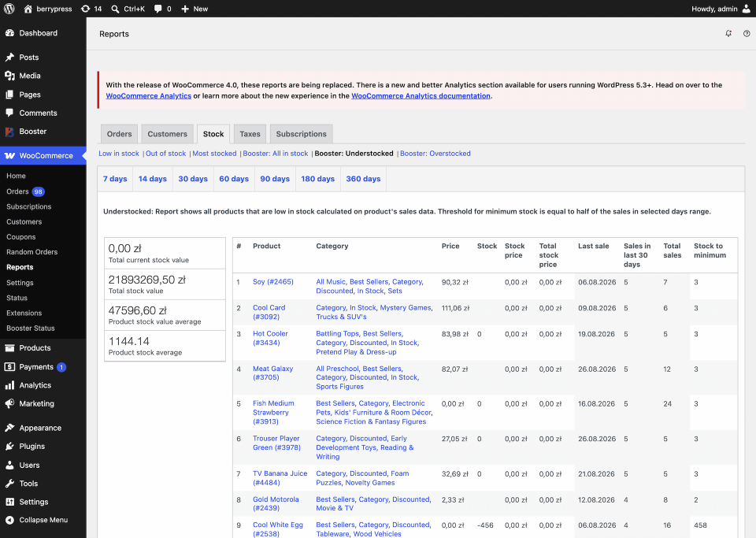Select the 7 days range
Image resolution: width=756 pixels, height=538 pixels.
click(115, 179)
